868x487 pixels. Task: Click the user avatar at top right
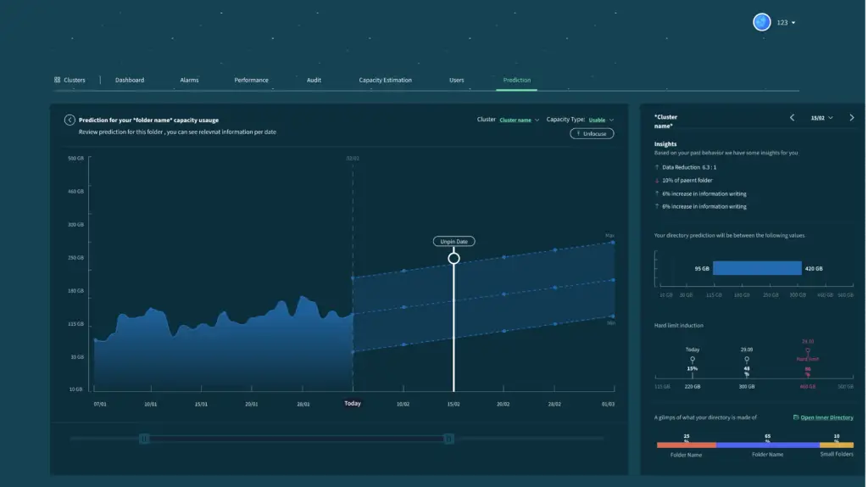(x=761, y=22)
